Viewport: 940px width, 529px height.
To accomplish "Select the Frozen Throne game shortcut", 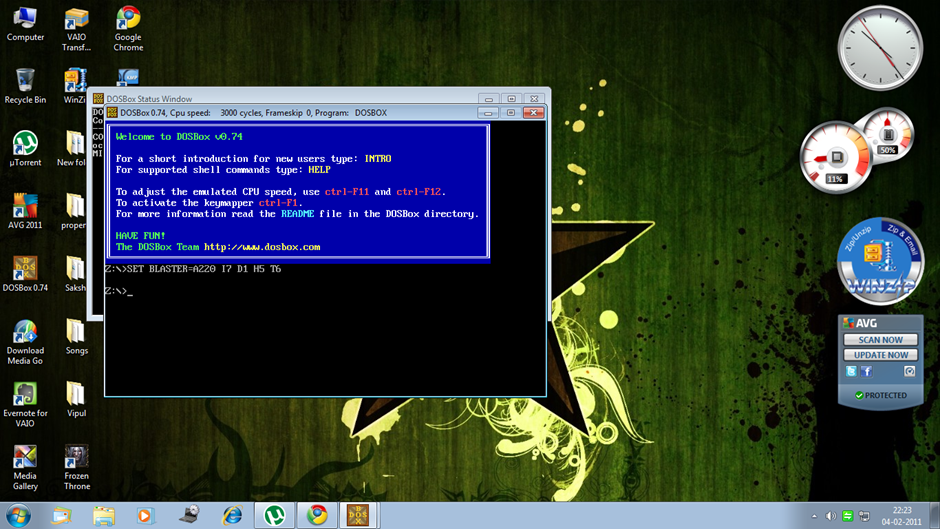I will click(x=77, y=468).
